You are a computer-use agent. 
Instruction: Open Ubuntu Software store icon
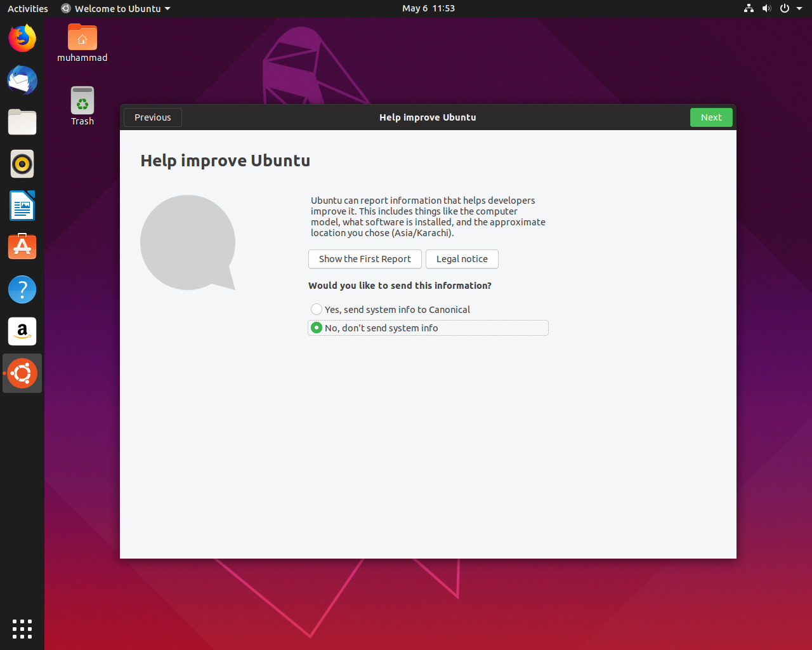coord(22,247)
